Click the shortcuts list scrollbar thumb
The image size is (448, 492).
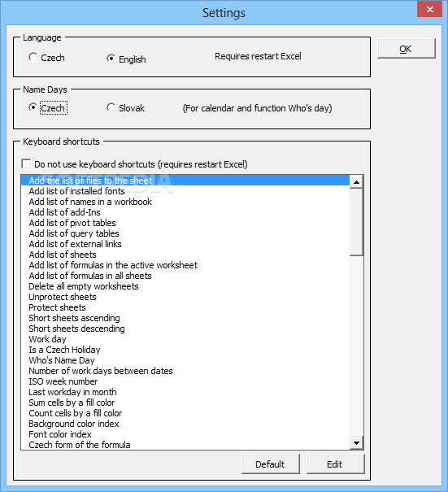pos(356,222)
